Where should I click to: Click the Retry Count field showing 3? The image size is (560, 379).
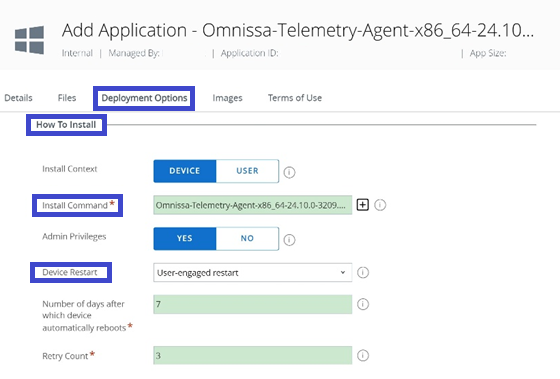(252, 355)
